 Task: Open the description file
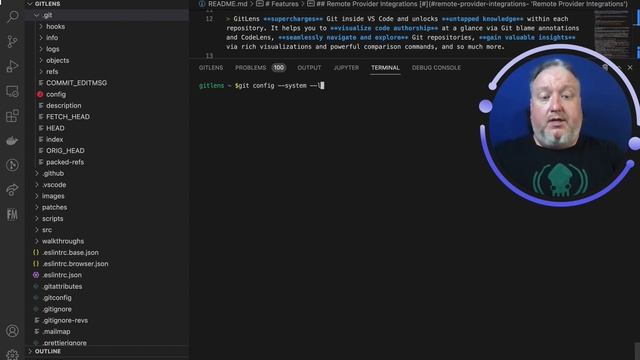tap(64, 105)
